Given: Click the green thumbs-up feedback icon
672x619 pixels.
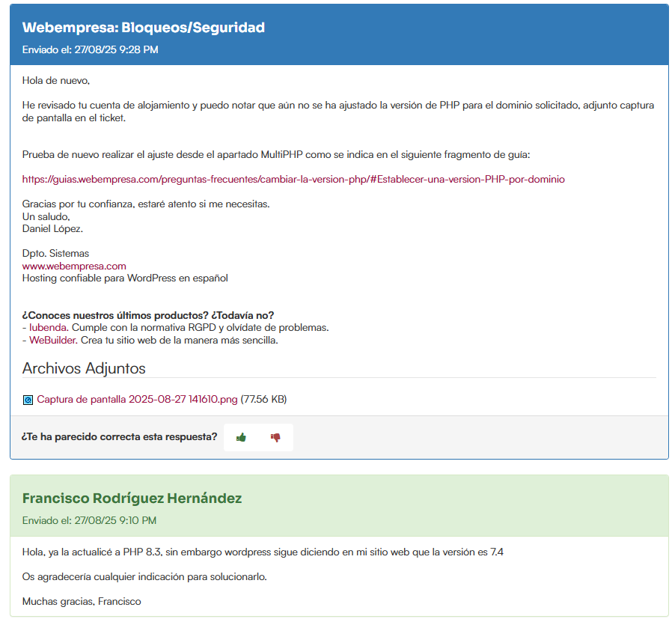Looking at the screenshot, I should tap(241, 438).
